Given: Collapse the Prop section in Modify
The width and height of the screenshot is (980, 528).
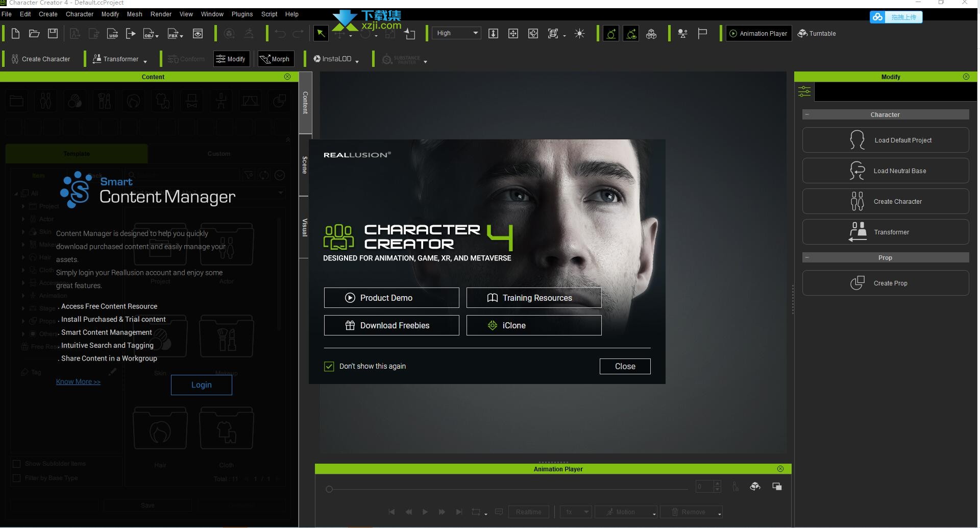Looking at the screenshot, I should [x=807, y=258].
